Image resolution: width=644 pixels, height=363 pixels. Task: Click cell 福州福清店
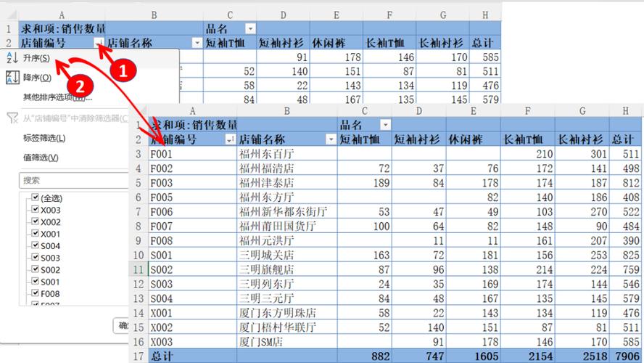(x=287, y=168)
